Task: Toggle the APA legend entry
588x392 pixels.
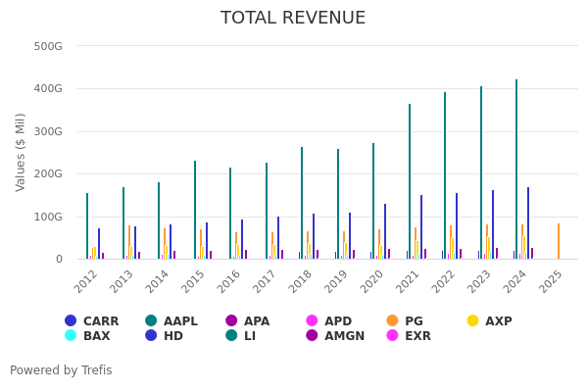Action: (x=247, y=321)
